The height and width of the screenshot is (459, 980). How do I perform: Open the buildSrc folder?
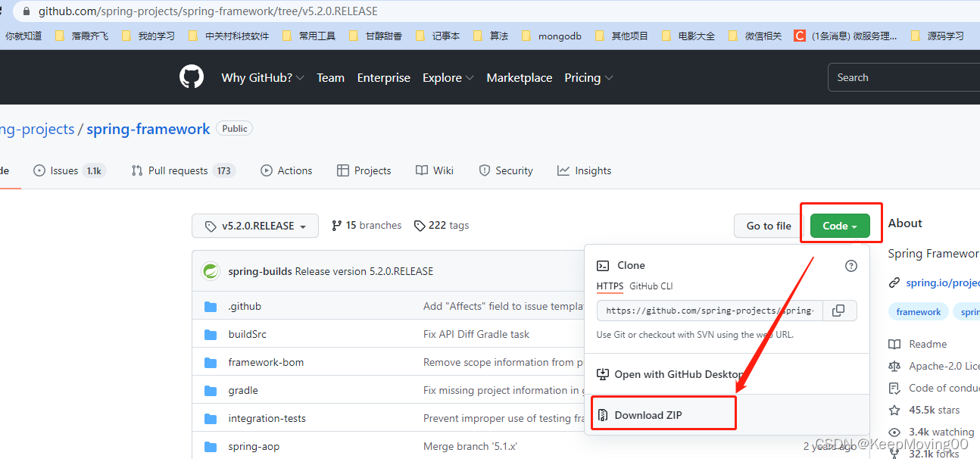247,334
